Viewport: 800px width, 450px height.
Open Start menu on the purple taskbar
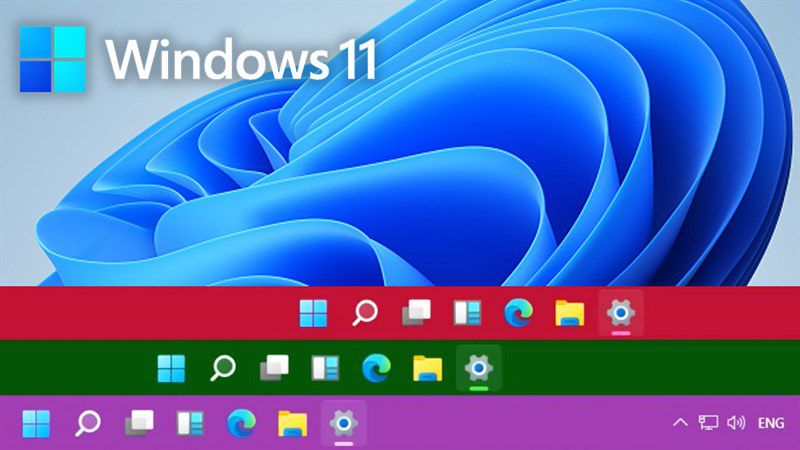tap(36, 423)
